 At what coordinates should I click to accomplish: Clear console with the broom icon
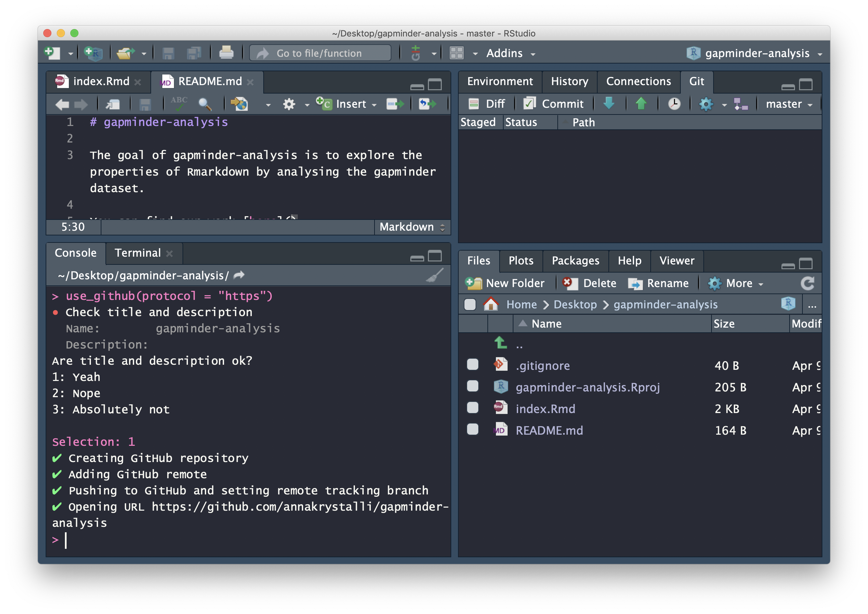pyautogui.click(x=435, y=275)
